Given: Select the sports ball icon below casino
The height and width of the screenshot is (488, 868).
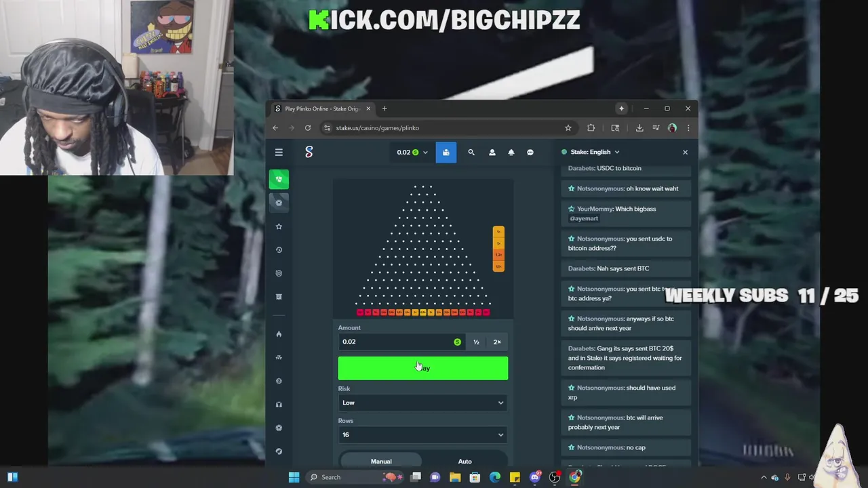Looking at the screenshot, I should click(279, 203).
